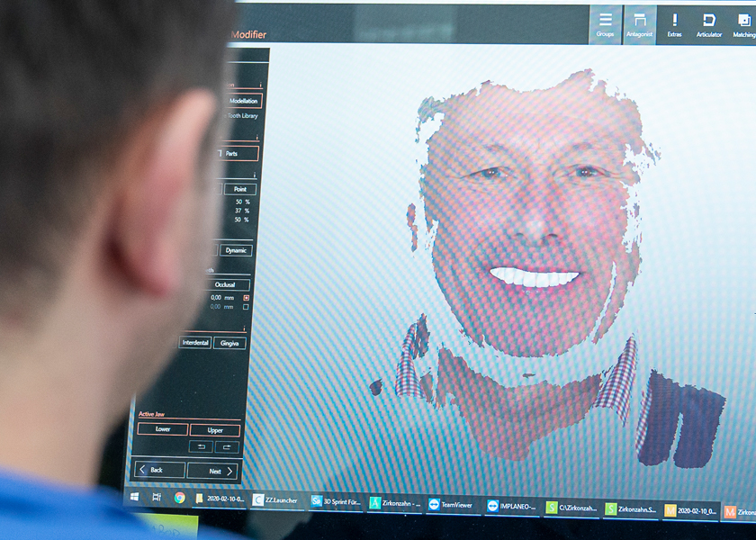Switch to orange M Zirkonzahn taskbar window
756x540 pixels.
740,512
